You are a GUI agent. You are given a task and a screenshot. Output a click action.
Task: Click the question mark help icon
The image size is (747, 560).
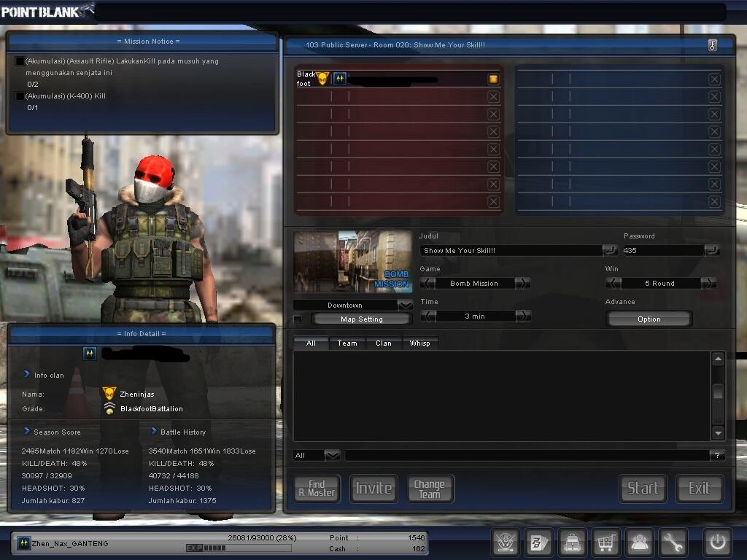pos(717,455)
